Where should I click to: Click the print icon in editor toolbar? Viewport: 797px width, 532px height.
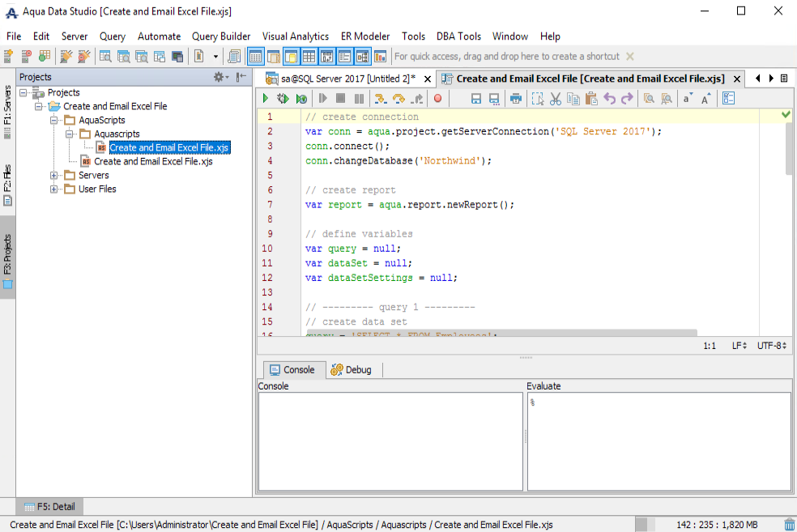pyautogui.click(x=515, y=99)
